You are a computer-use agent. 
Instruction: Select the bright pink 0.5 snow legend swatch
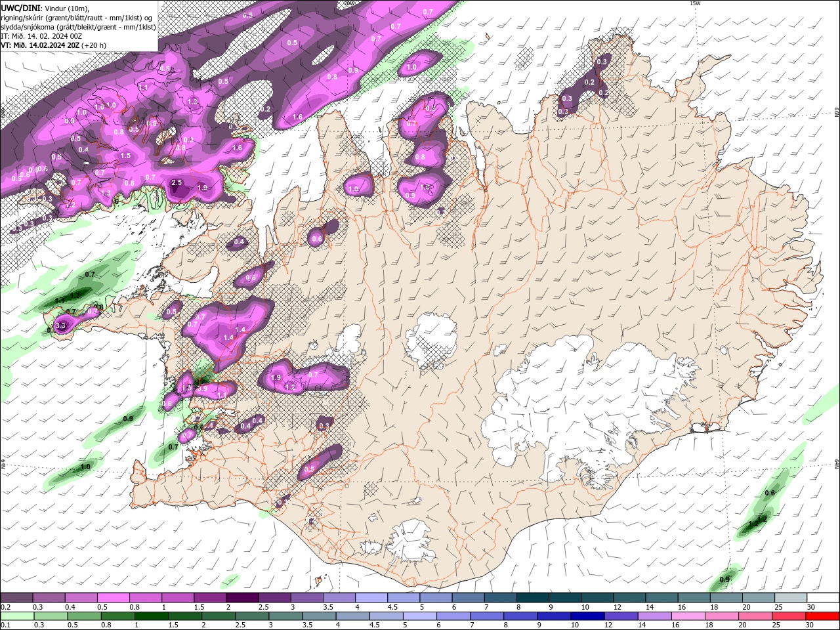pos(113,597)
